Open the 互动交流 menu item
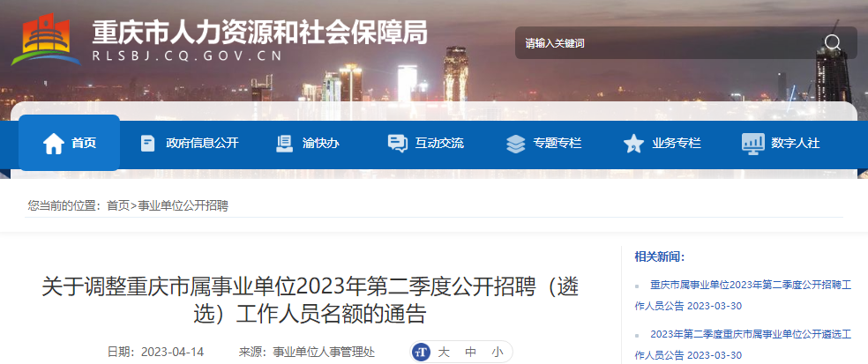868x364 pixels. (x=439, y=144)
